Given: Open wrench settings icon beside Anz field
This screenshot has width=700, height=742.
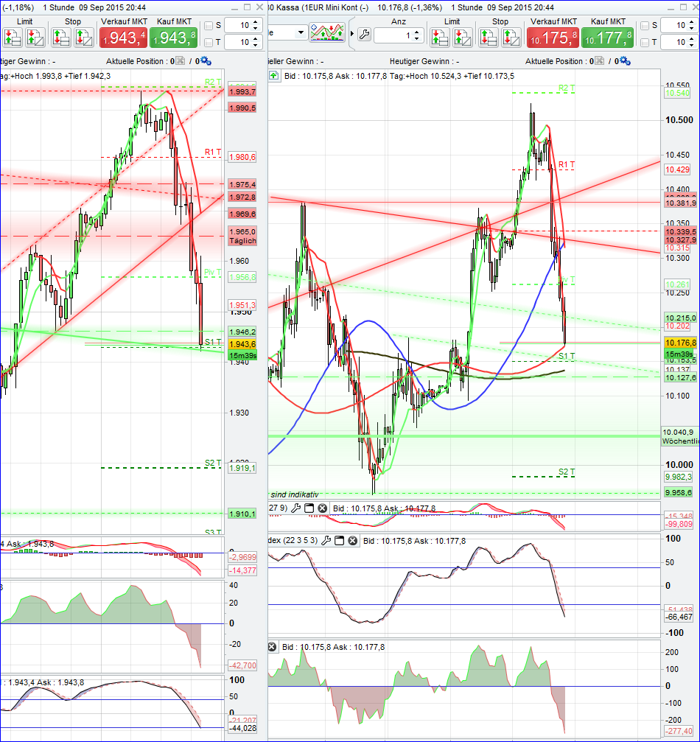Looking at the screenshot, I should 365,35.
